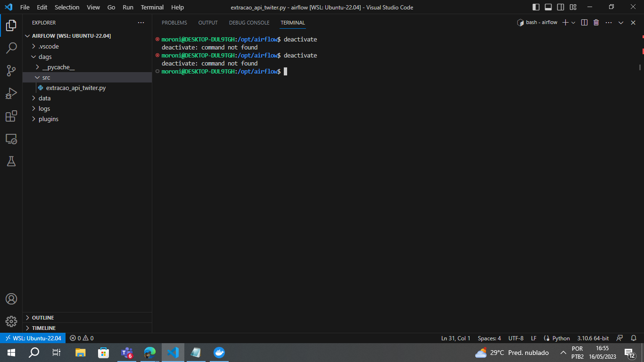Open the Accounts menu icon
The image size is (644, 362).
(x=11, y=299)
